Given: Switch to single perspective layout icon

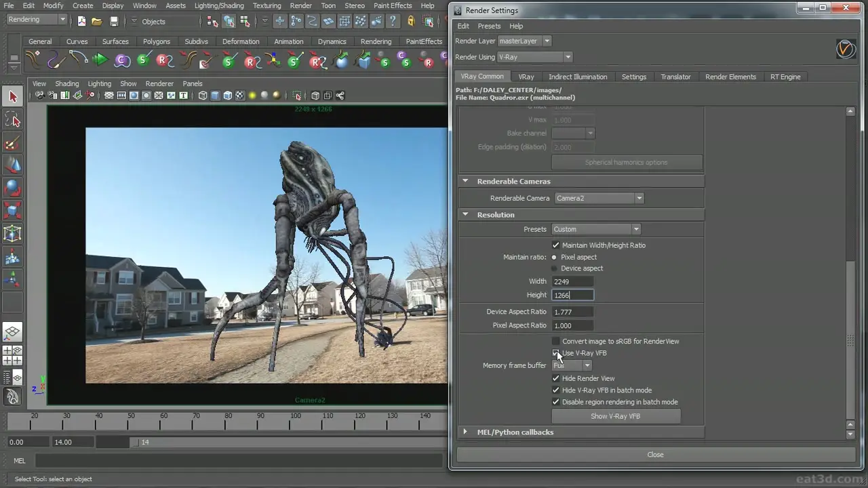Looking at the screenshot, I should 12,332.
